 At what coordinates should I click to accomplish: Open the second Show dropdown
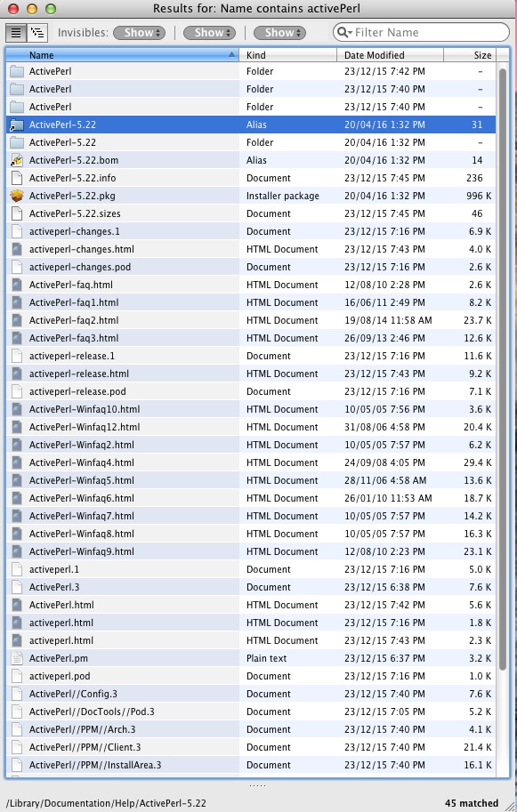pyautogui.click(x=209, y=33)
